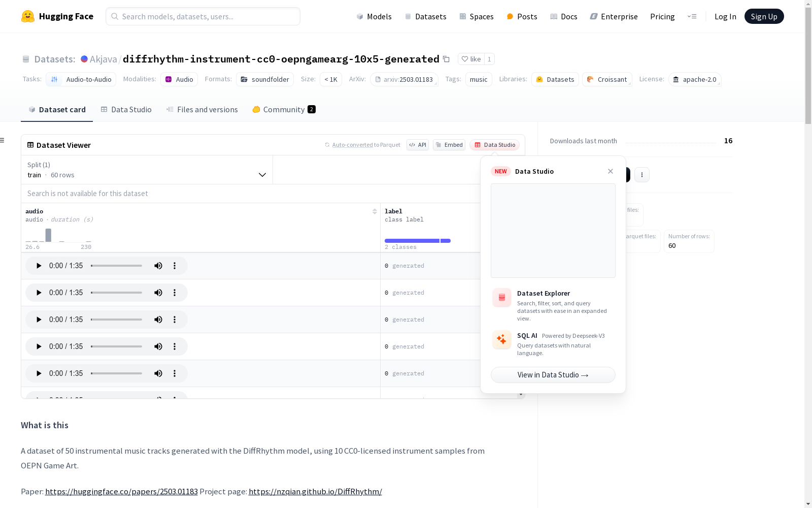Click the Sign Up button
The image size is (812, 508).
pos(764,16)
